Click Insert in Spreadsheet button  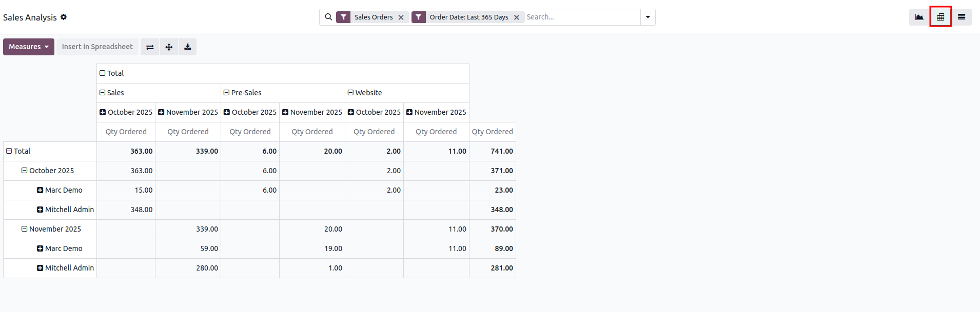[x=97, y=47]
